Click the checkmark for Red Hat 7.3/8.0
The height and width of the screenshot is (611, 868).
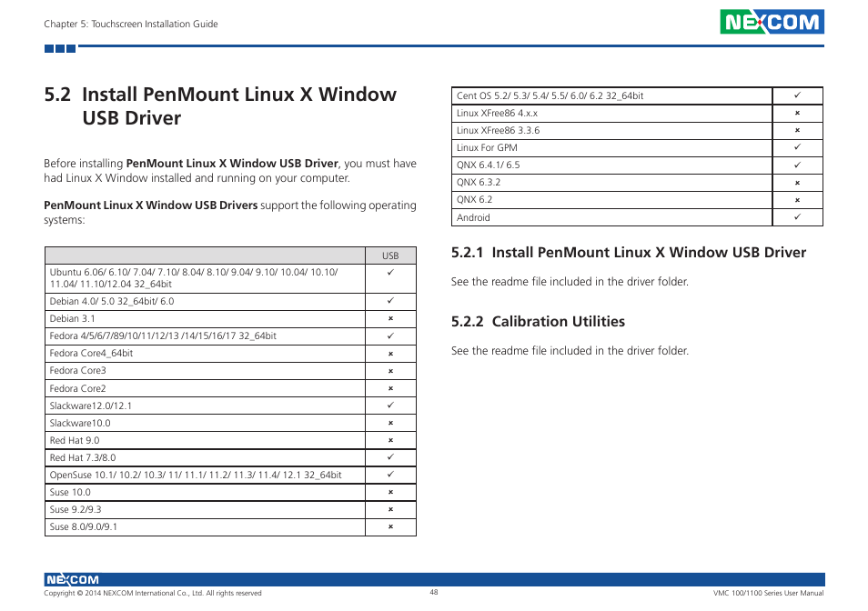[391, 456]
